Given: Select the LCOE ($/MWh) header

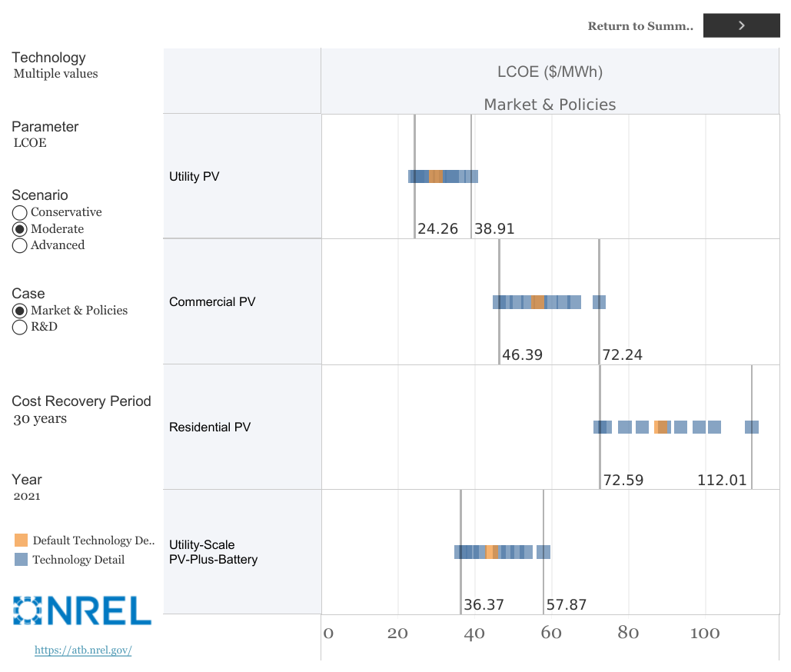Looking at the screenshot, I should 550,72.
